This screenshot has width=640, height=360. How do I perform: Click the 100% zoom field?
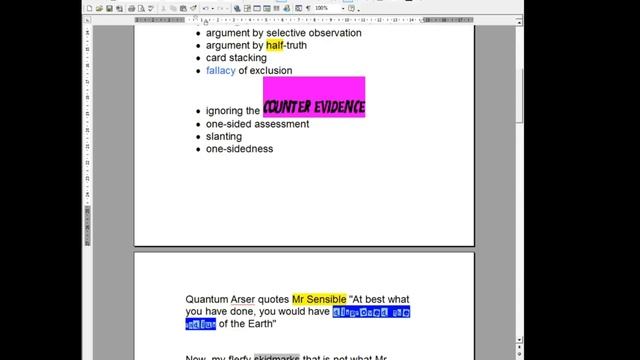(x=327, y=8)
